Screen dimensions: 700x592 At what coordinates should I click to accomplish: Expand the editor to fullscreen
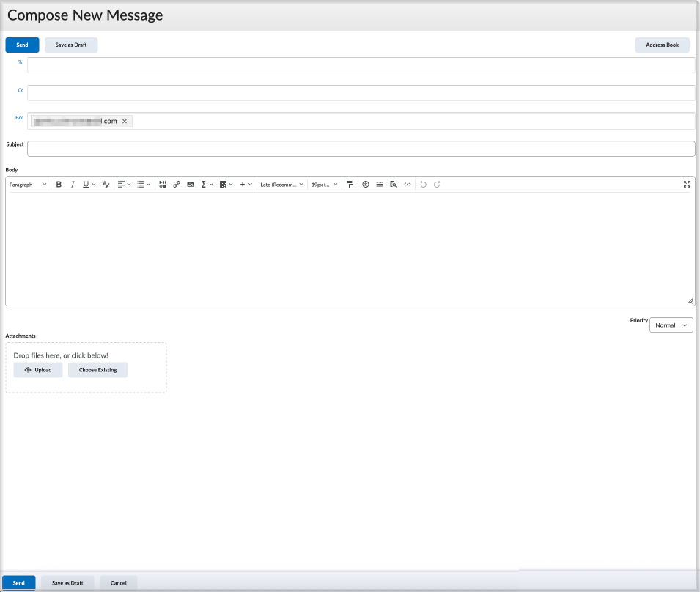pyautogui.click(x=687, y=184)
